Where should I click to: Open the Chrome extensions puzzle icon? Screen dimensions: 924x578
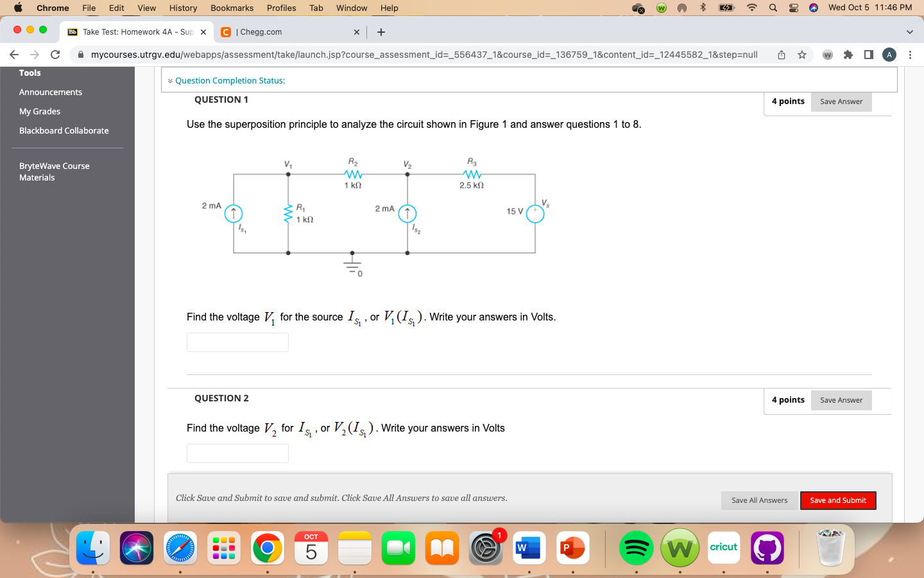pyautogui.click(x=846, y=55)
